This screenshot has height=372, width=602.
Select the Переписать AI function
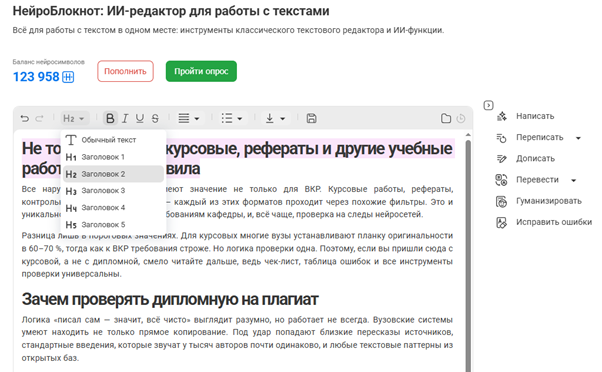tap(539, 137)
